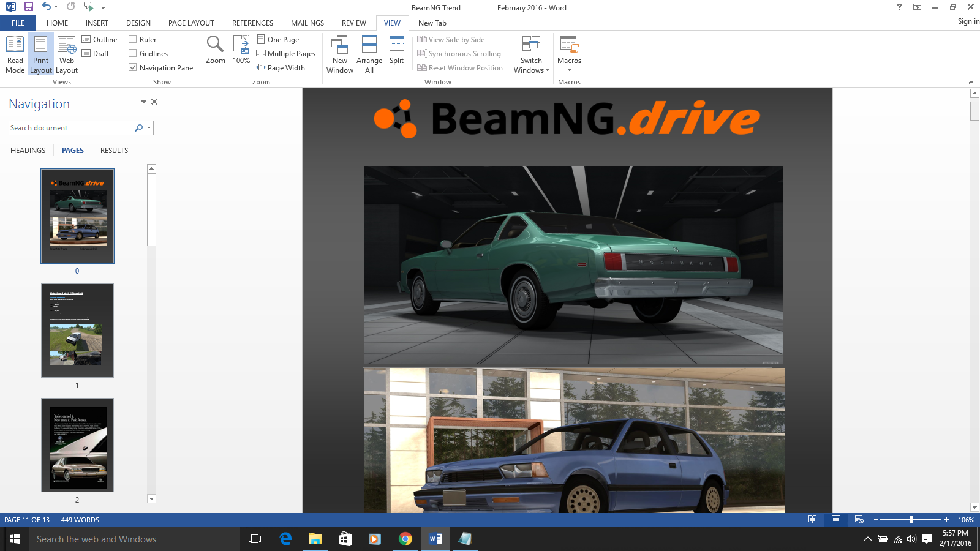
Task: Fit to Page Width
Action: tap(281, 68)
